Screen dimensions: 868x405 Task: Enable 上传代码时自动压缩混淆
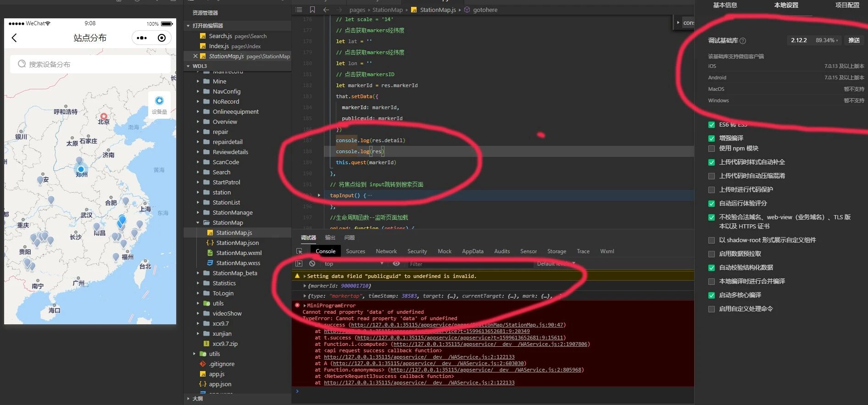[x=712, y=176]
